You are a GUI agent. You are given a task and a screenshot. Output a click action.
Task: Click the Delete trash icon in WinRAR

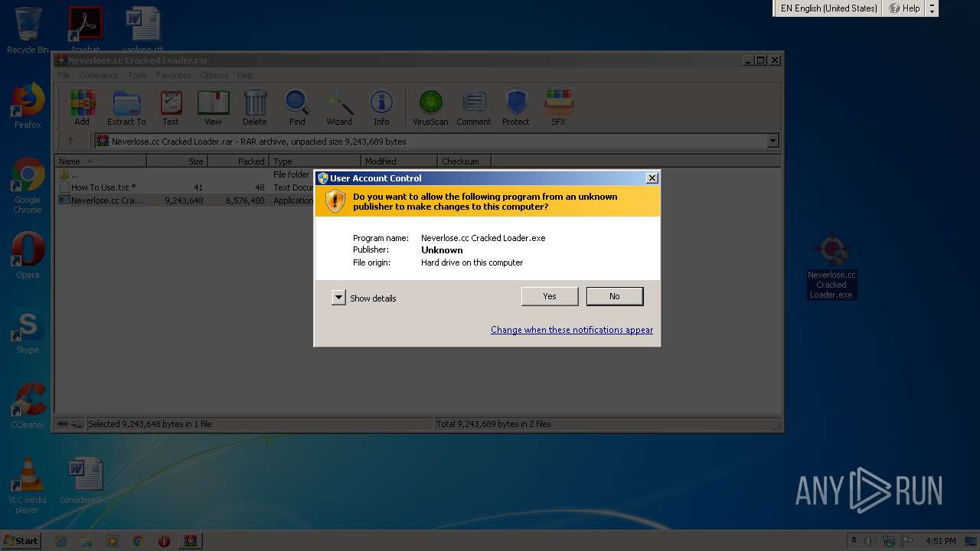point(255,108)
